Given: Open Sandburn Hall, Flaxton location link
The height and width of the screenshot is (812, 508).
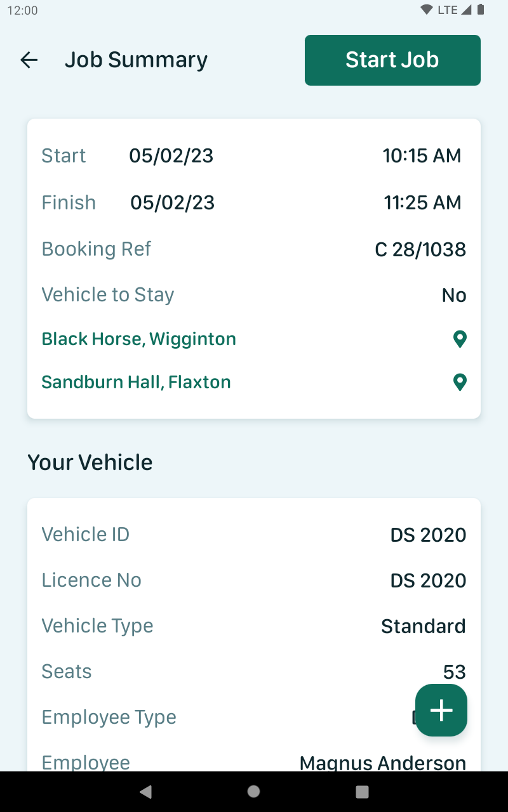Looking at the screenshot, I should coord(137,383).
